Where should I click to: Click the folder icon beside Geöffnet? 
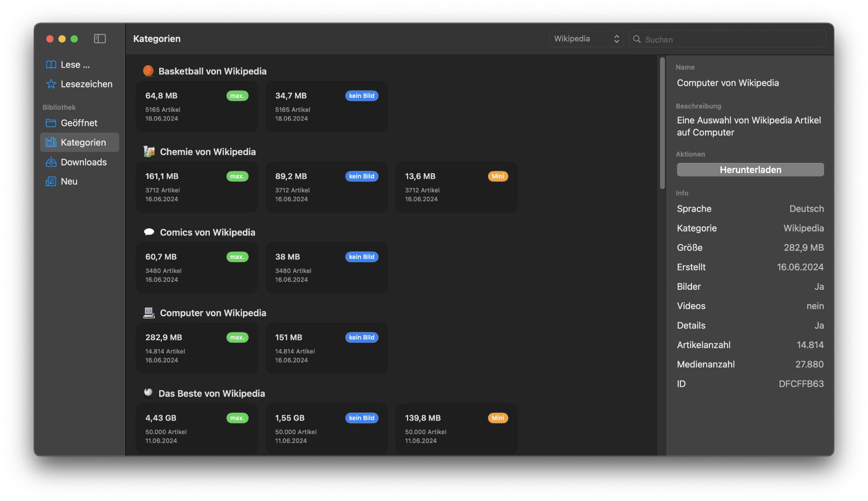tap(51, 123)
